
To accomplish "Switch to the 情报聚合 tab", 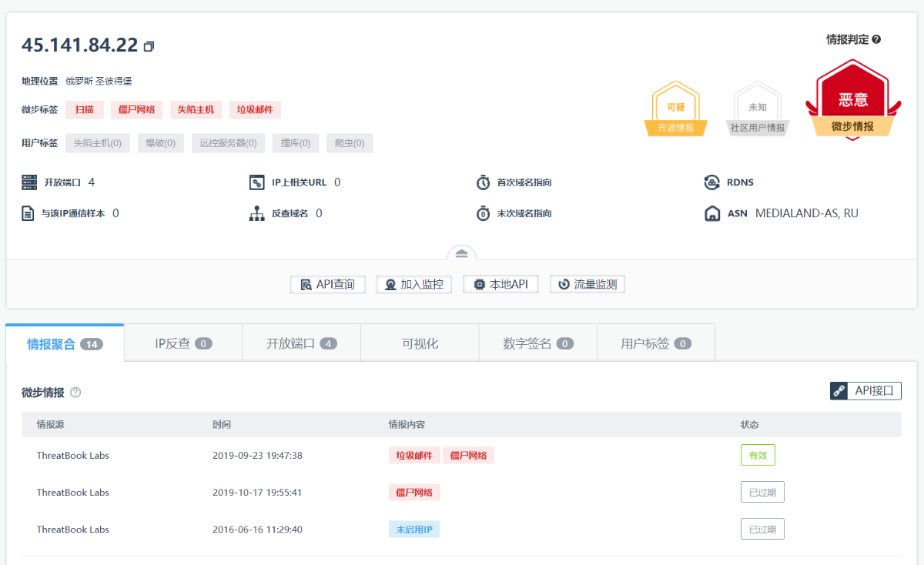I will click(x=65, y=343).
